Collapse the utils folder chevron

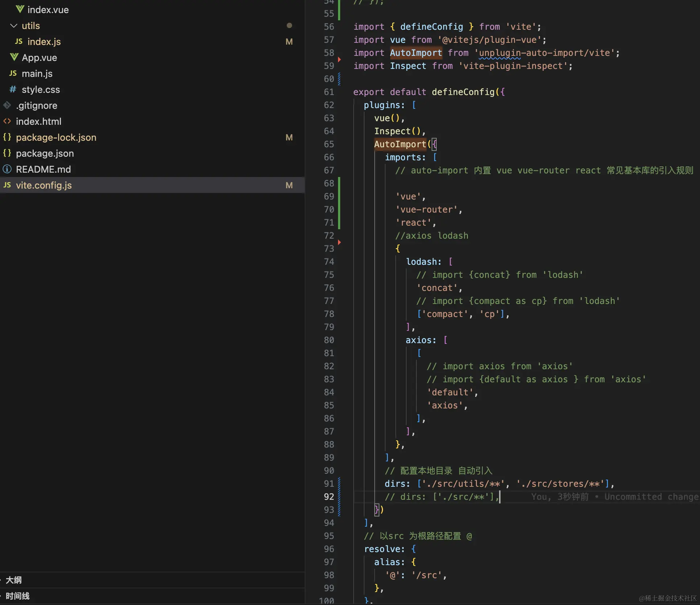14,26
